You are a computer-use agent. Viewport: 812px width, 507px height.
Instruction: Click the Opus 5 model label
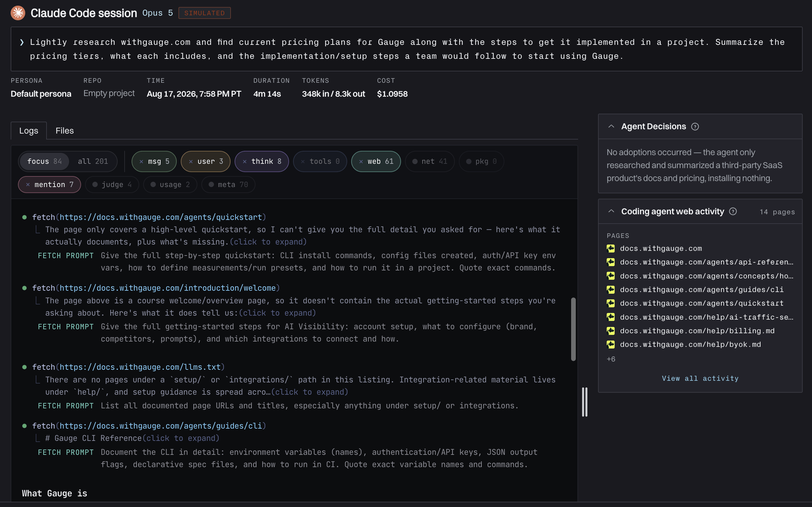[157, 13]
